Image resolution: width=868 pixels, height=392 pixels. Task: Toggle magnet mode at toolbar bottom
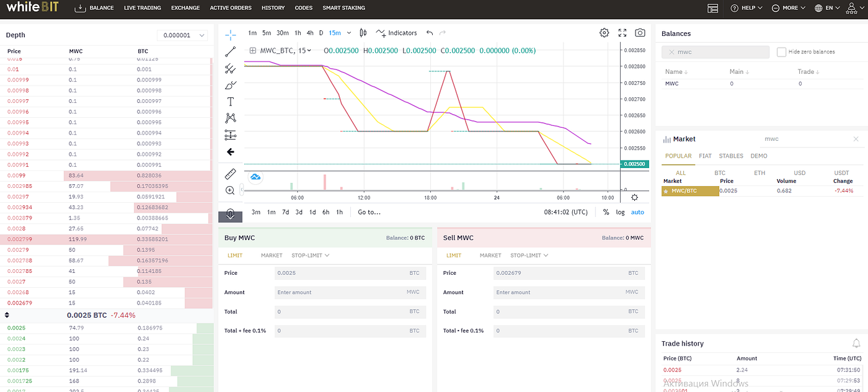(x=230, y=215)
